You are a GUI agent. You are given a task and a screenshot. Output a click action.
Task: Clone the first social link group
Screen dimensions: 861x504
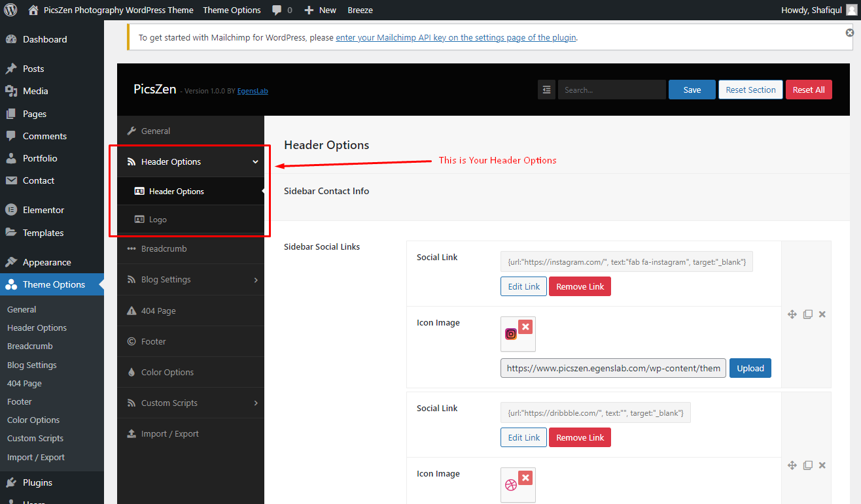coord(808,314)
